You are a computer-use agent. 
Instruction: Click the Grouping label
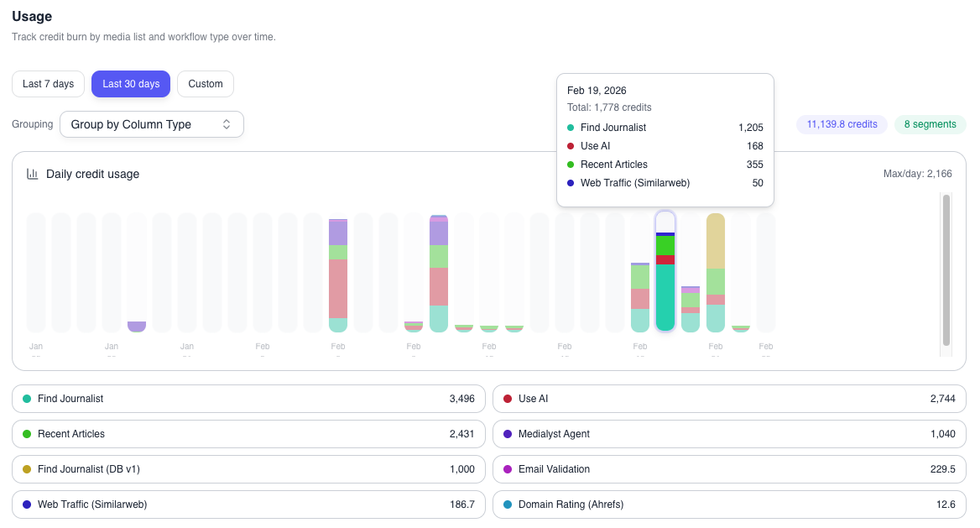(33, 124)
